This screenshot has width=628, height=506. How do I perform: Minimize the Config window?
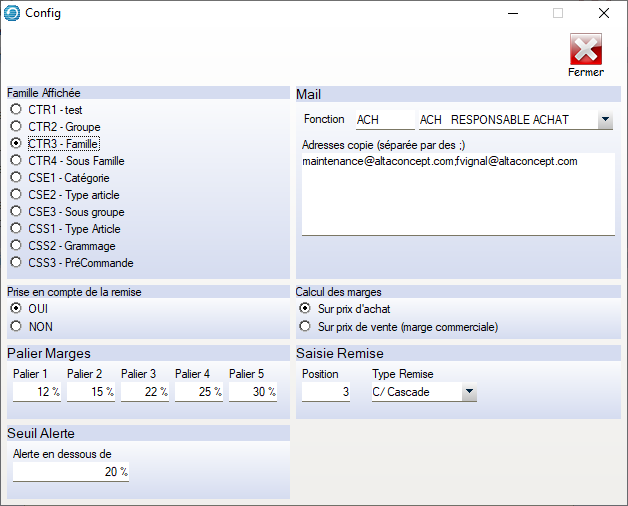pyautogui.click(x=512, y=13)
